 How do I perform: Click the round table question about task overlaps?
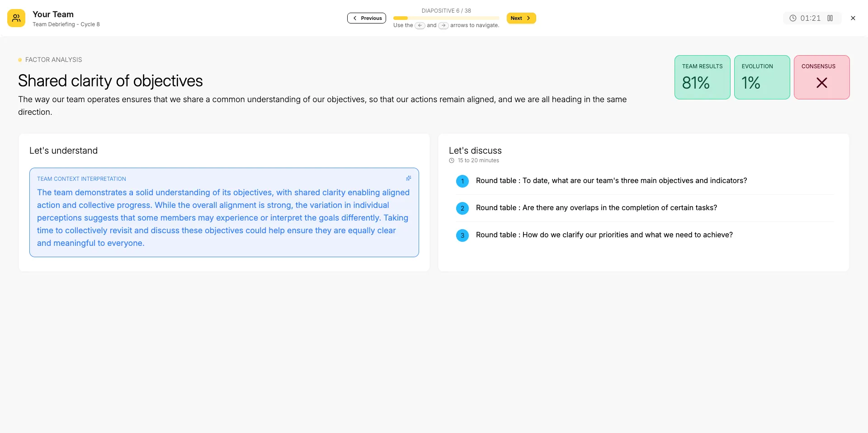(x=596, y=208)
